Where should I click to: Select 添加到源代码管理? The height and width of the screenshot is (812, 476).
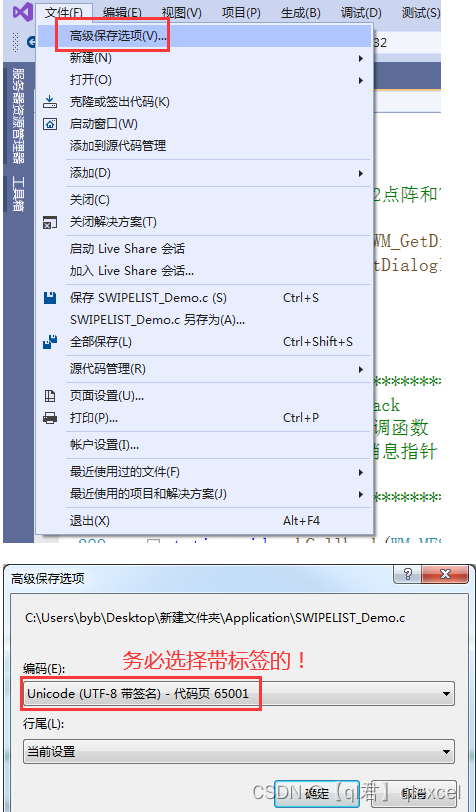(x=205, y=146)
